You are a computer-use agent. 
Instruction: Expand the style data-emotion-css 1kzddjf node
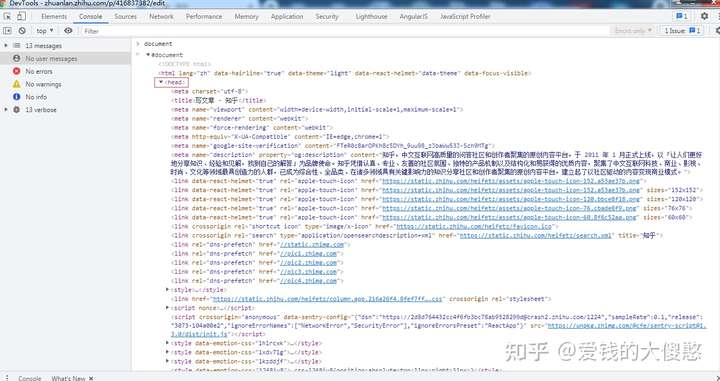click(168, 361)
